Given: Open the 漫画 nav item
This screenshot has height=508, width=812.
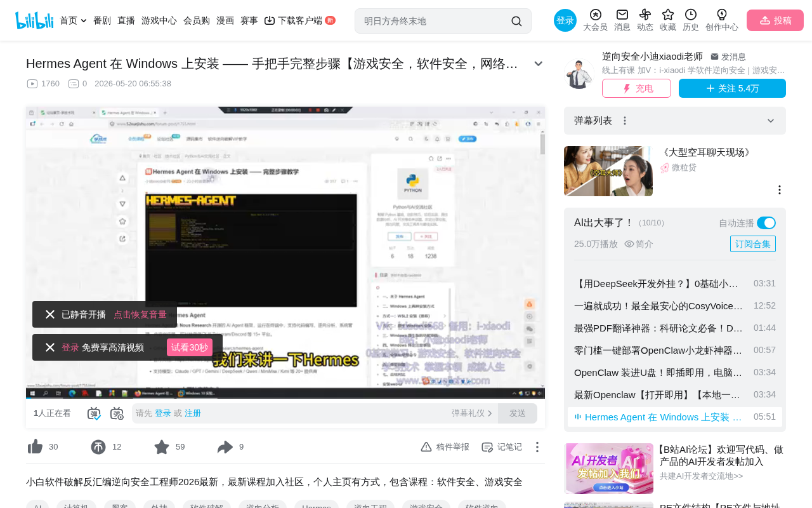Looking at the screenshot, I should click(x=225, y=20).
